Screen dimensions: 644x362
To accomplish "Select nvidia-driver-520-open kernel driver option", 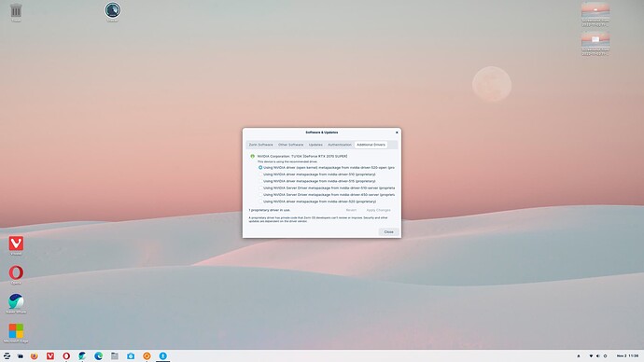I will 327,167.
